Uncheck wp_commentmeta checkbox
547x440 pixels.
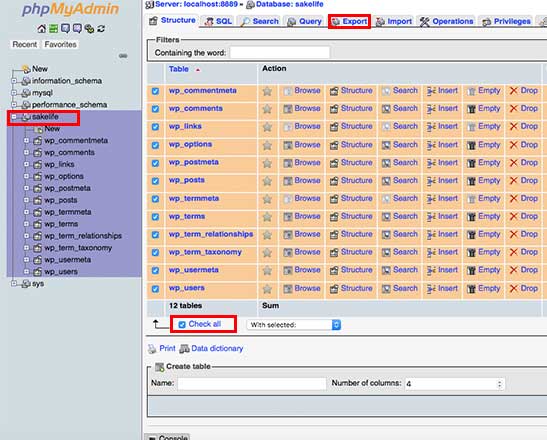pos(155,91)
